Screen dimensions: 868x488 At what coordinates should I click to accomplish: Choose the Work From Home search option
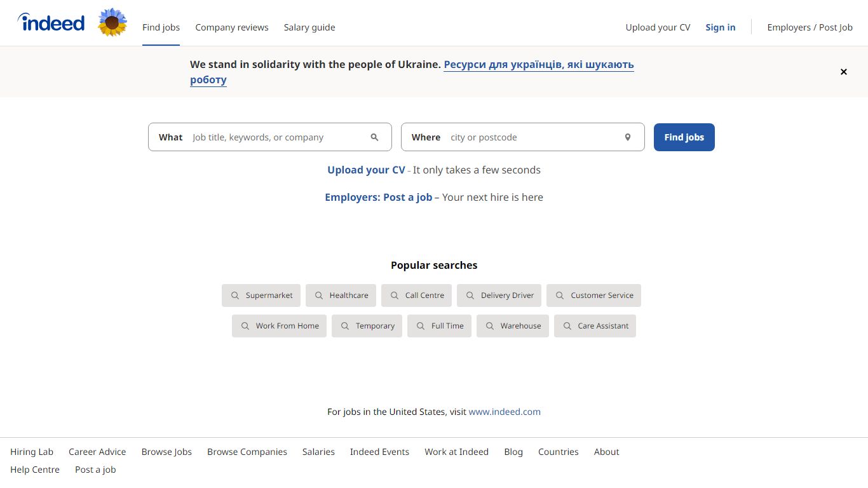[279, 325]
